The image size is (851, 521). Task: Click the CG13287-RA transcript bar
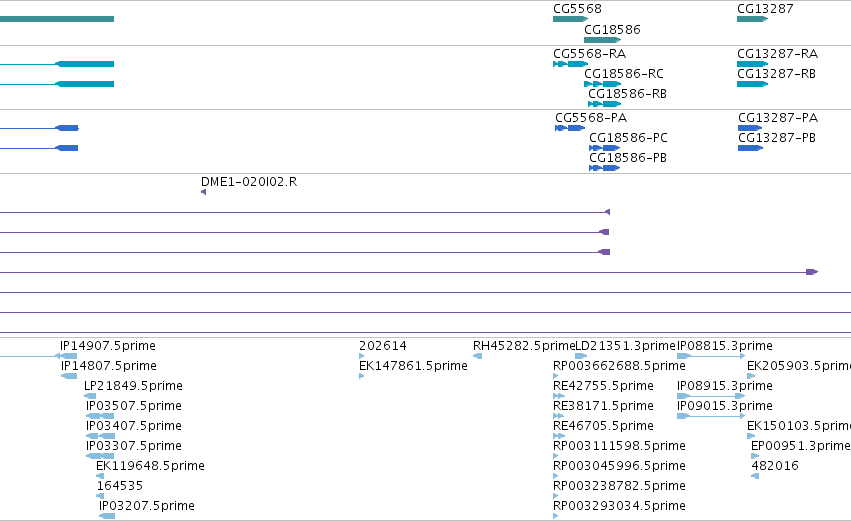pyautogui.click(x=752, y=64)
